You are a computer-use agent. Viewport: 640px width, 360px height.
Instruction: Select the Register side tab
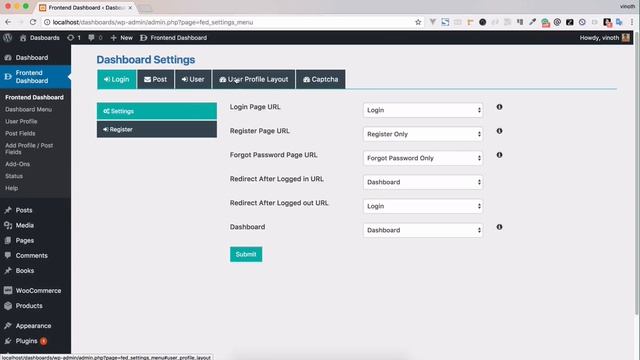[157, 129]
